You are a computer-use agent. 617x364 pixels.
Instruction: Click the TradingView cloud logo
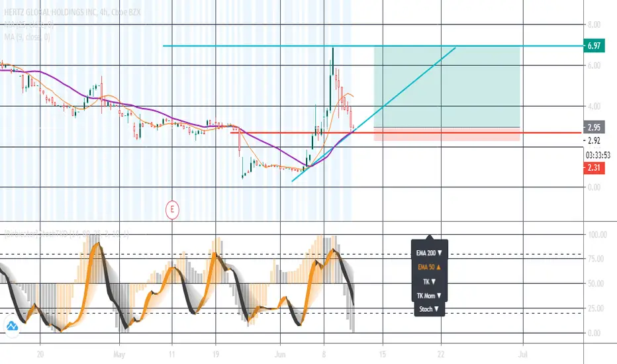tap(12, 326)
